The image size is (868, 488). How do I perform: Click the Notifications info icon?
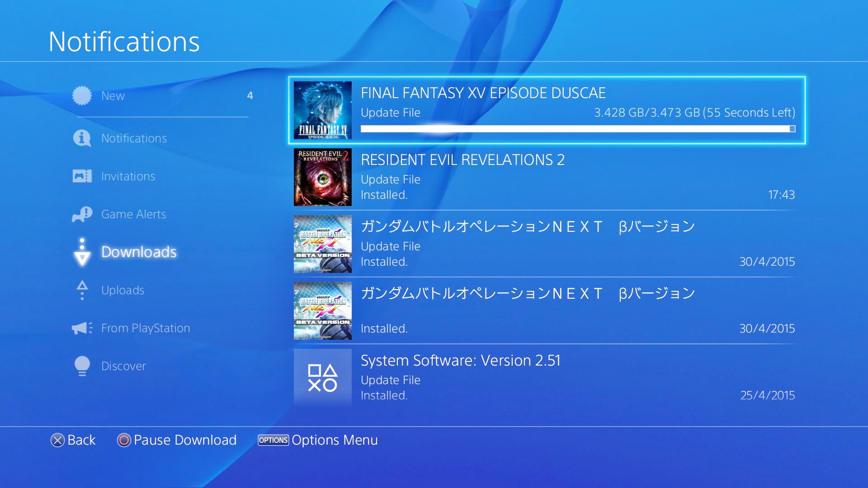click(x=82, y=138)
